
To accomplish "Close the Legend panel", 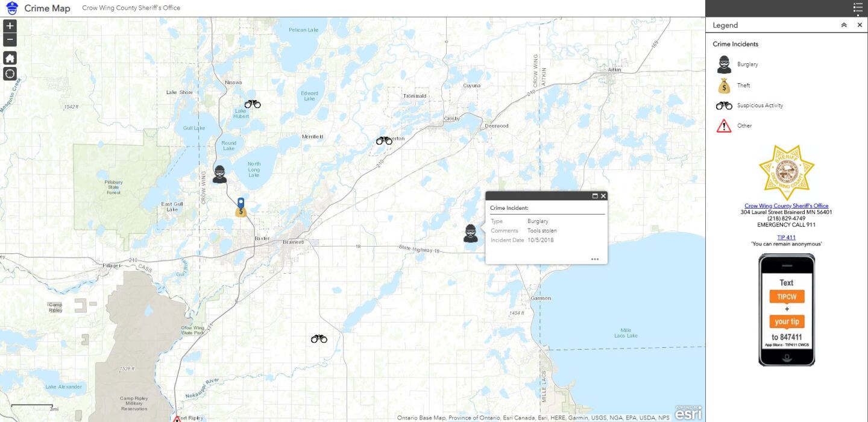I will click(x=860, y=25).
